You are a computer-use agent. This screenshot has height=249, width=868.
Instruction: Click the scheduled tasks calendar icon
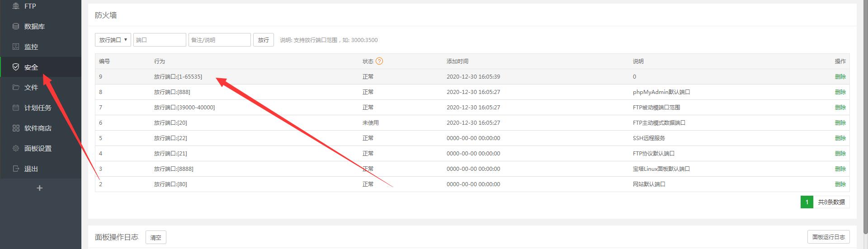pos(16,108)
